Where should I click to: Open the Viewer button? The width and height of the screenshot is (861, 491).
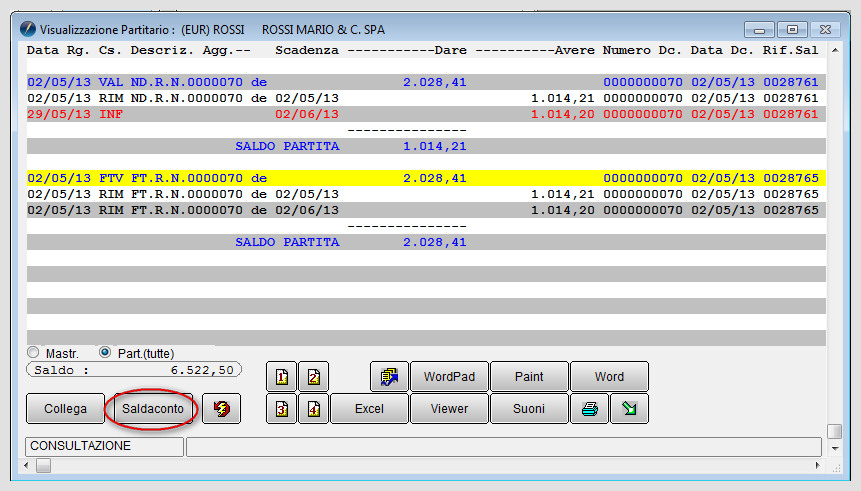click(449, 409)
